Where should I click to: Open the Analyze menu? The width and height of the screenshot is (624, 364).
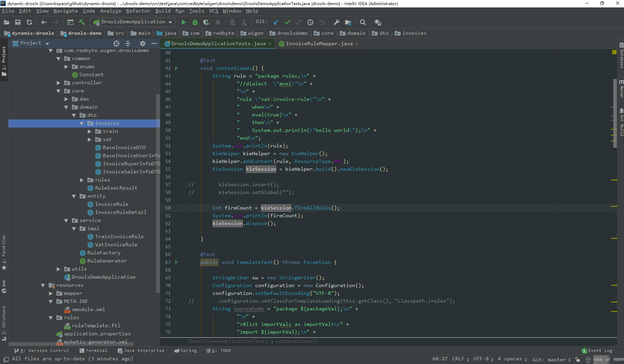pos(110,11)
